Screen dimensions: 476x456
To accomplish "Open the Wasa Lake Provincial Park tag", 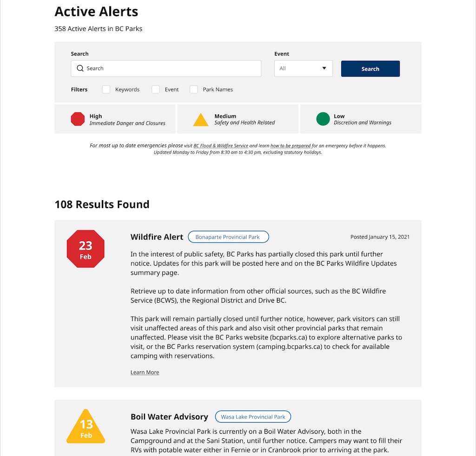I will click(253, 417).
